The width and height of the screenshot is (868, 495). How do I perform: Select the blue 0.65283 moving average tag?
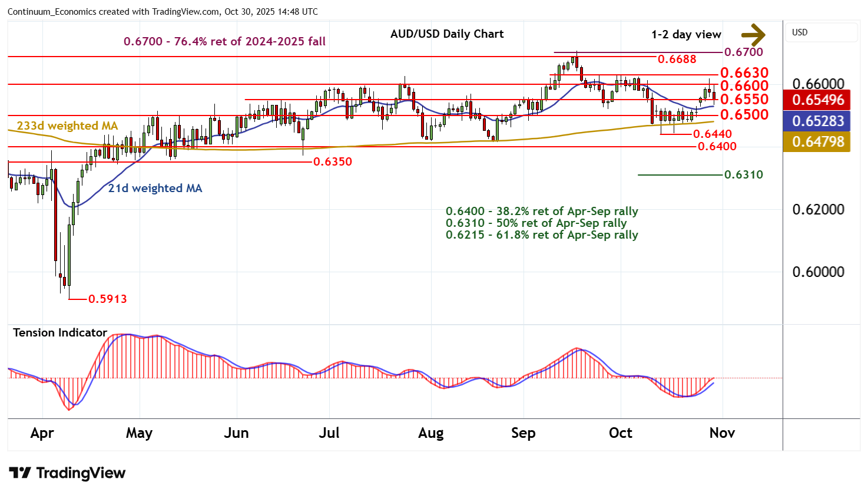point(817,121)
